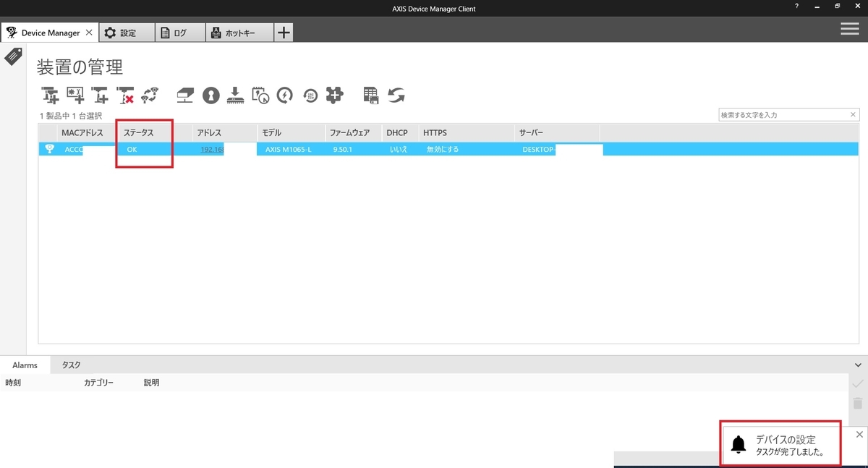The width and height of the screenshot is (868, 468).
Task: Click the AXIS M1065-L model cell
Action: (288, 149)
